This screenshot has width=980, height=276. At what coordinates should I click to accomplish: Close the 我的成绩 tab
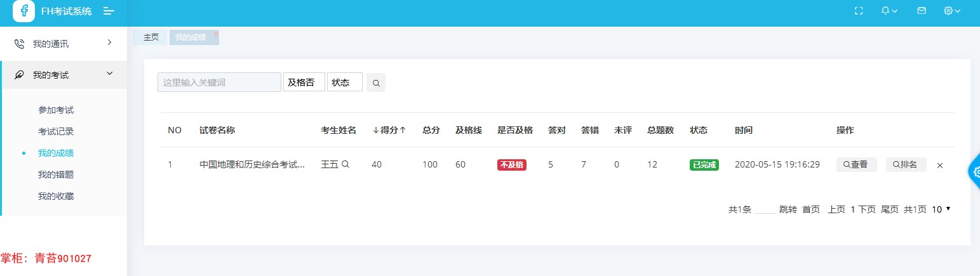pyautogui.click(x=216, y=34)
